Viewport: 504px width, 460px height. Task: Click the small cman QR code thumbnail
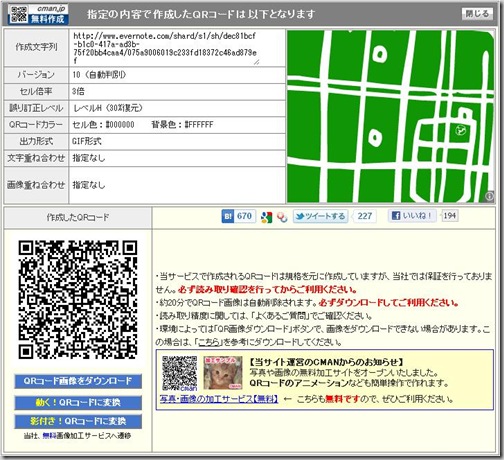179,373
